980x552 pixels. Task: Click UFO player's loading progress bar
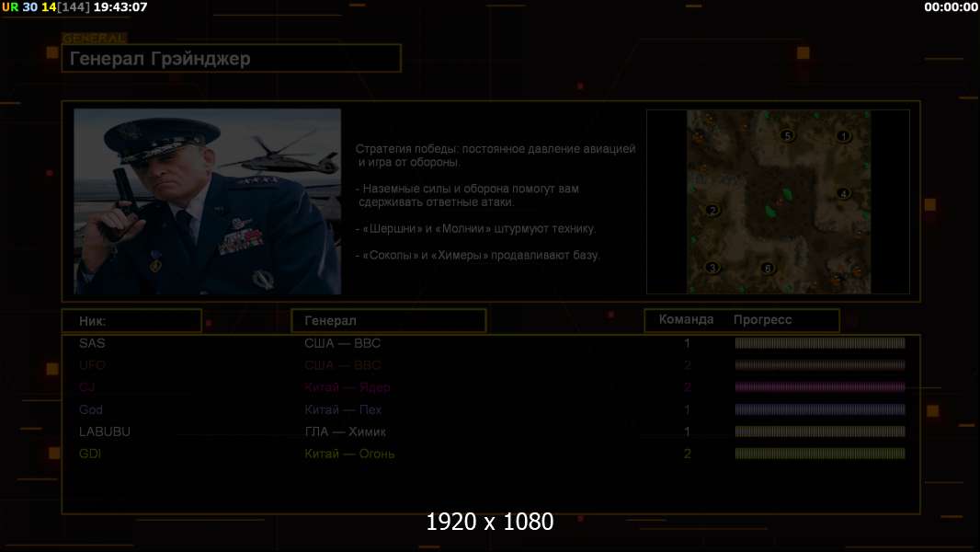click(x=820, y=364)
